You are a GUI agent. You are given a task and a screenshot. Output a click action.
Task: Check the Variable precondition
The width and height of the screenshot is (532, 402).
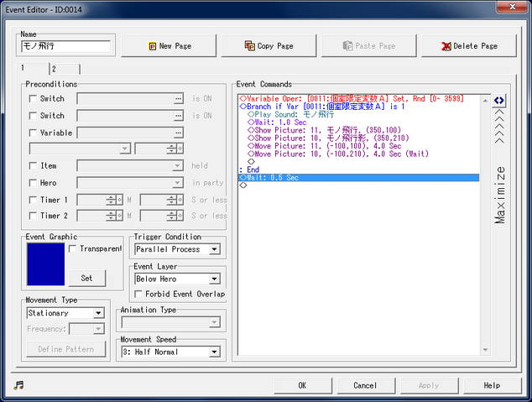pos(33,133)
